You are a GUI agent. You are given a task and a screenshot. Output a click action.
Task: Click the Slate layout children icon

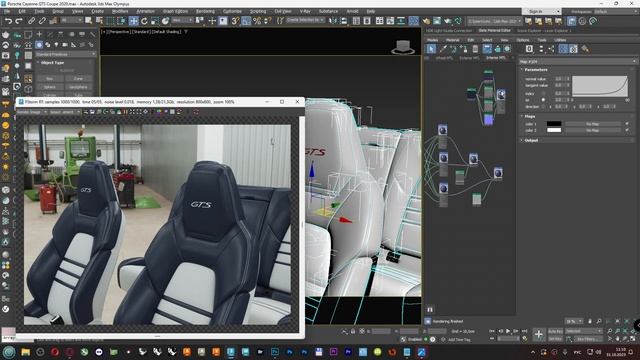click(551, 49)
